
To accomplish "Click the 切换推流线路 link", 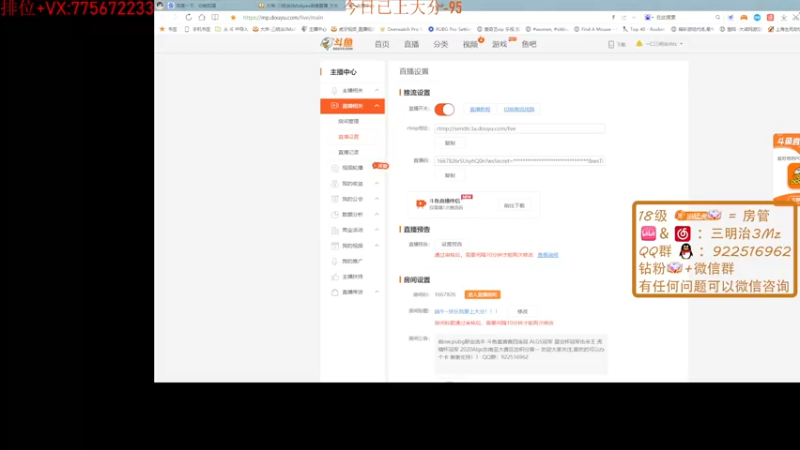I will (519, 109).
